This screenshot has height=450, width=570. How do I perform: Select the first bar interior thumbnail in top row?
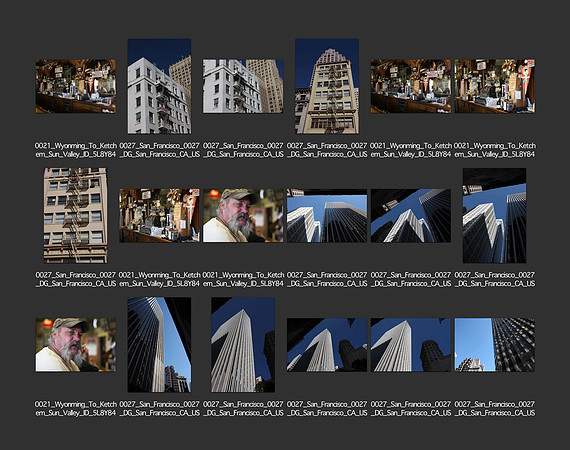point(76,86)
